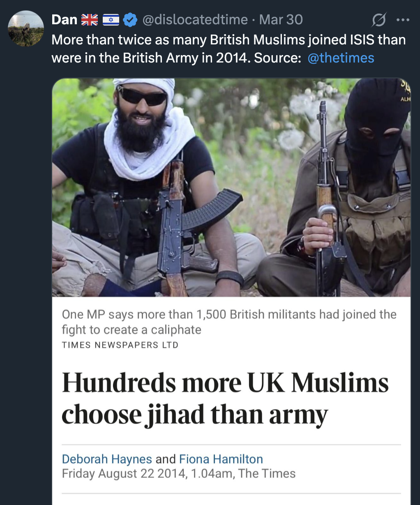This screenshot has width=420, height=505.
Task: Click the photo caption about 1,500 British militants
Action: click(229, 322)
